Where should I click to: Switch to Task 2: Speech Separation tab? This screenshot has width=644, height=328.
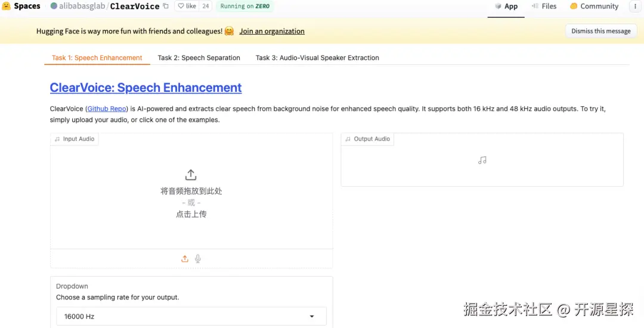[x=199, y=58]
